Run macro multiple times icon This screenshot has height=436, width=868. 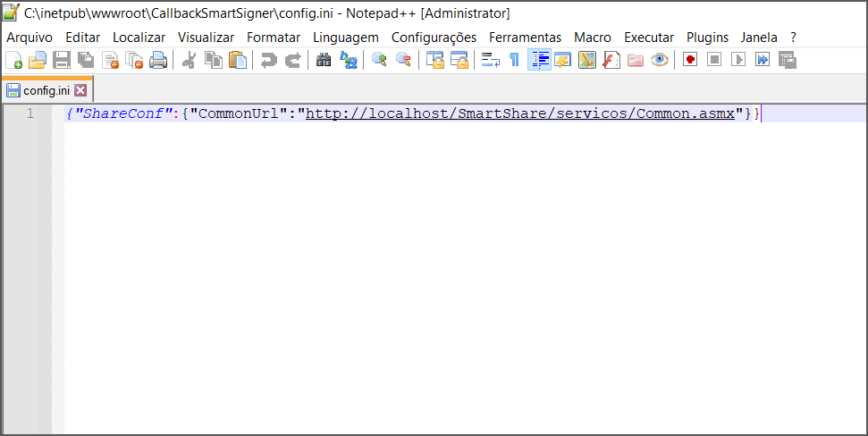pos(763,60)
